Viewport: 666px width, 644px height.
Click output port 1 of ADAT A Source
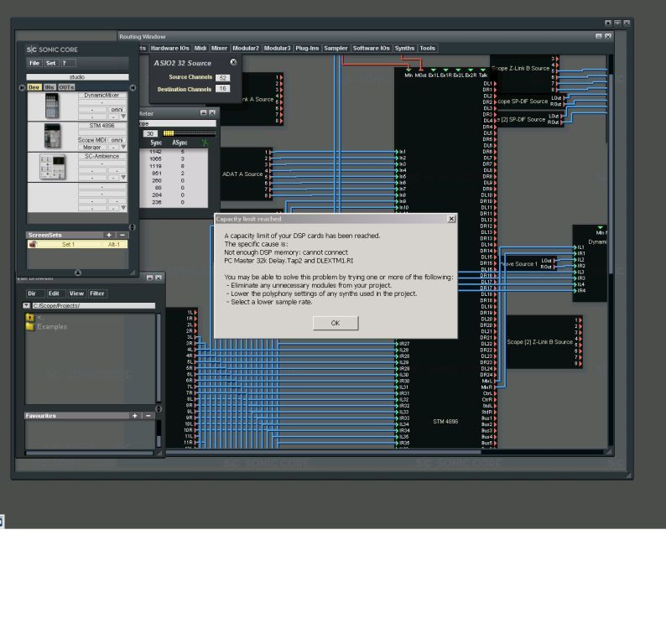coord(269,152)
